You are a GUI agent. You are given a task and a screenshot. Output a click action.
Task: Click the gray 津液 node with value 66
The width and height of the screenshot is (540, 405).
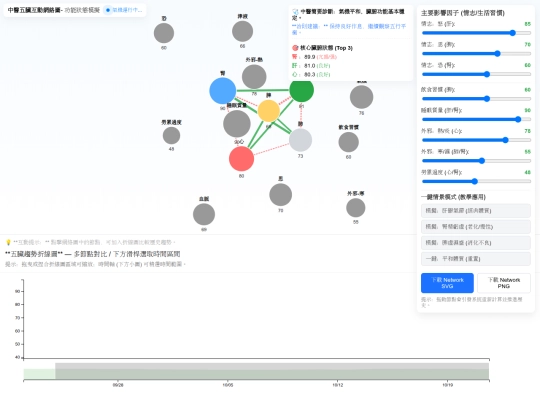[242, 31]
